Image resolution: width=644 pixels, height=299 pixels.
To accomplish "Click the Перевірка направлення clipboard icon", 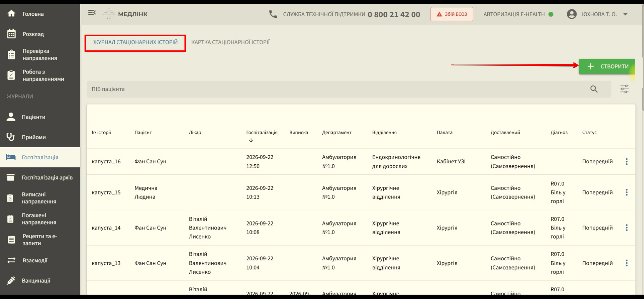I will [11, 54].
